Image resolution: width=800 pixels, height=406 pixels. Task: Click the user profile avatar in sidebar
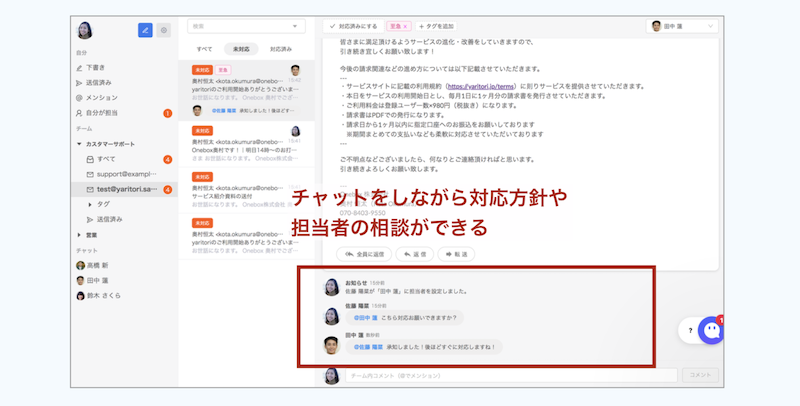(x=82, y=31)
